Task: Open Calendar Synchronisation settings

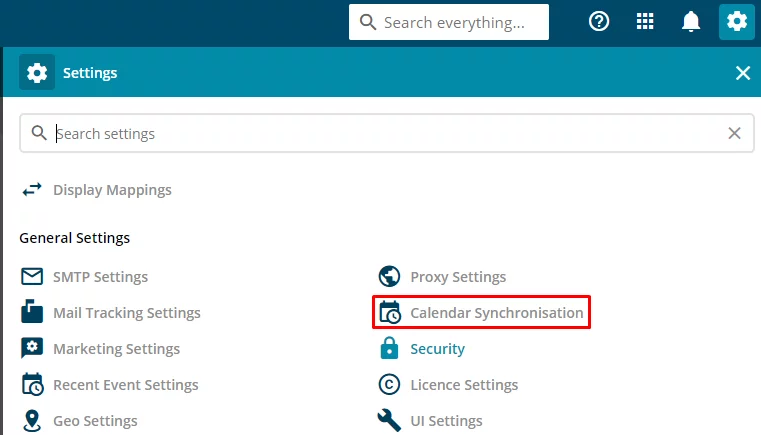Action: (x=496, y=313)
